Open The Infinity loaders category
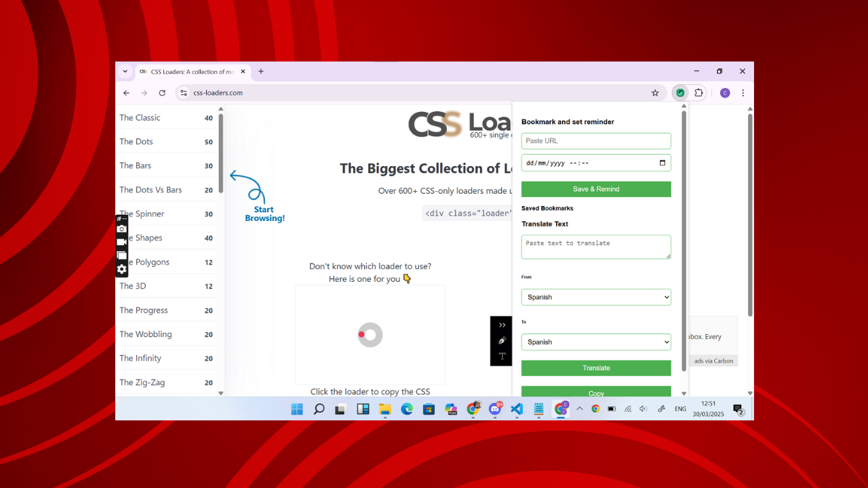The height and width of the screenshot is (488, 868). (x=166, y=358)
